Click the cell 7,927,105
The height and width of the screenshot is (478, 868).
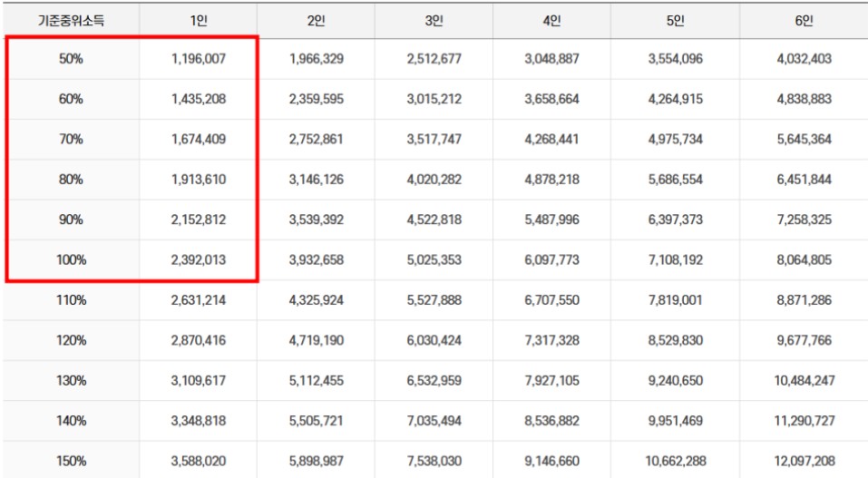click(552, 381)
